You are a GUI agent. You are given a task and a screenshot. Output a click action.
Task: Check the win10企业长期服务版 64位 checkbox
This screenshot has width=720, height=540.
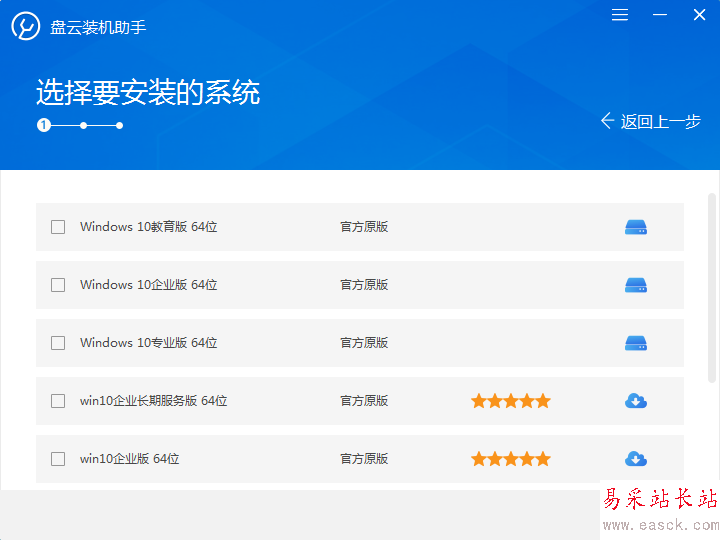[x=58, y=401]
